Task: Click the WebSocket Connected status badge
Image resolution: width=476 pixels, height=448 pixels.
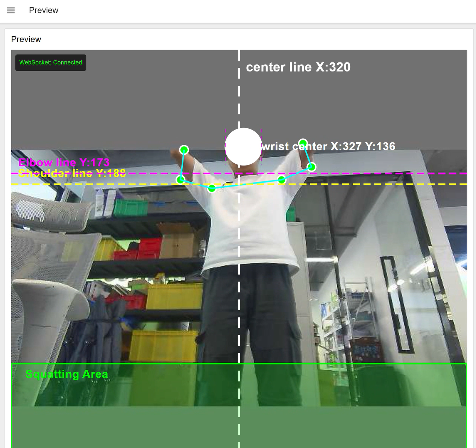Action: (51, 62)
